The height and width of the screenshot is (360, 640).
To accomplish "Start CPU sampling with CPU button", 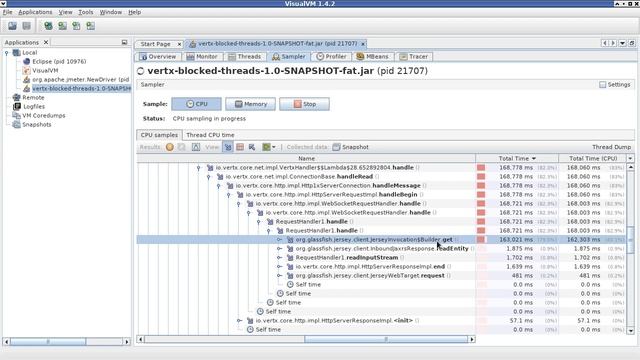I will tap(196, 104).
